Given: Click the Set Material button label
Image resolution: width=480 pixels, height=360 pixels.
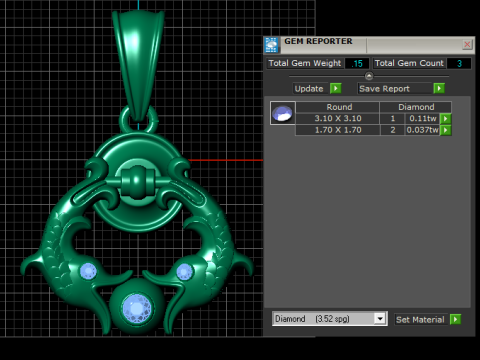Looking at the screenshot, I should tap(420, 320).
